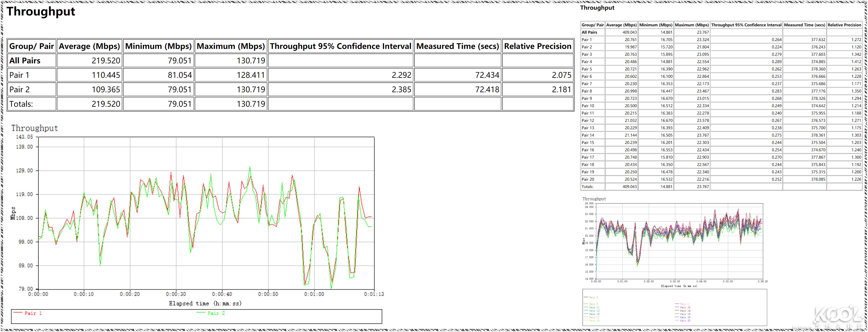Viewport: 868px width, 332px height.
Task: Click the Pair 15 legend entry
Action: [594, 314]
